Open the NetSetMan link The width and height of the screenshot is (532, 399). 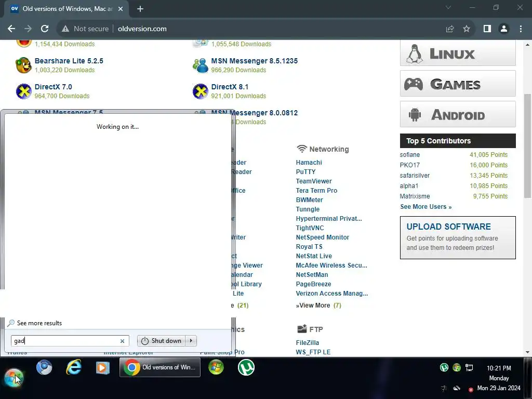312,274
